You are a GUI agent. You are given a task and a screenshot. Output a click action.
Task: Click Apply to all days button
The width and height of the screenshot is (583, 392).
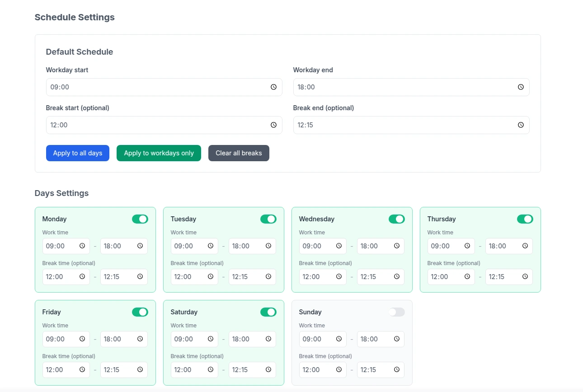coord(78,153)
